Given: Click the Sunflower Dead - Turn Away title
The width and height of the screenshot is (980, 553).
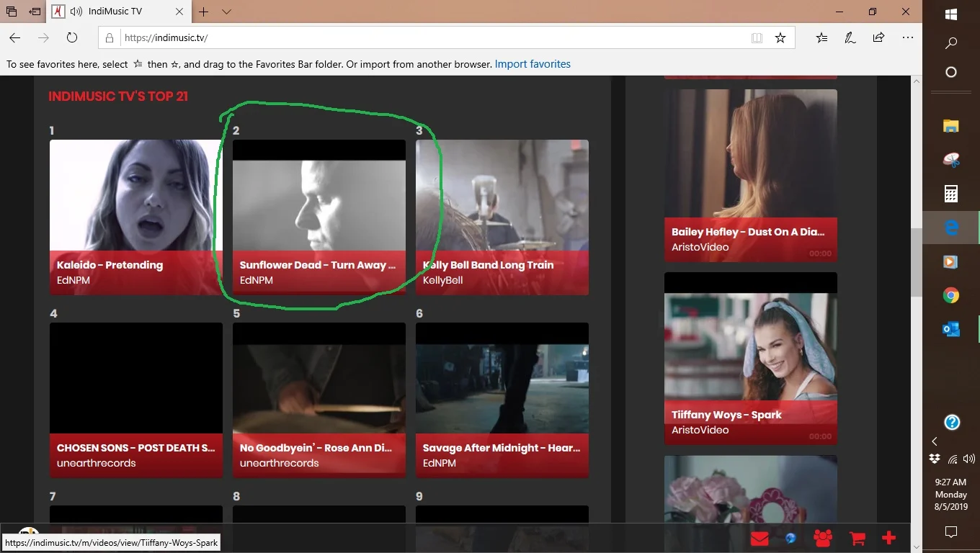Looking at the screenshot, I should click(x=318, y=265).
